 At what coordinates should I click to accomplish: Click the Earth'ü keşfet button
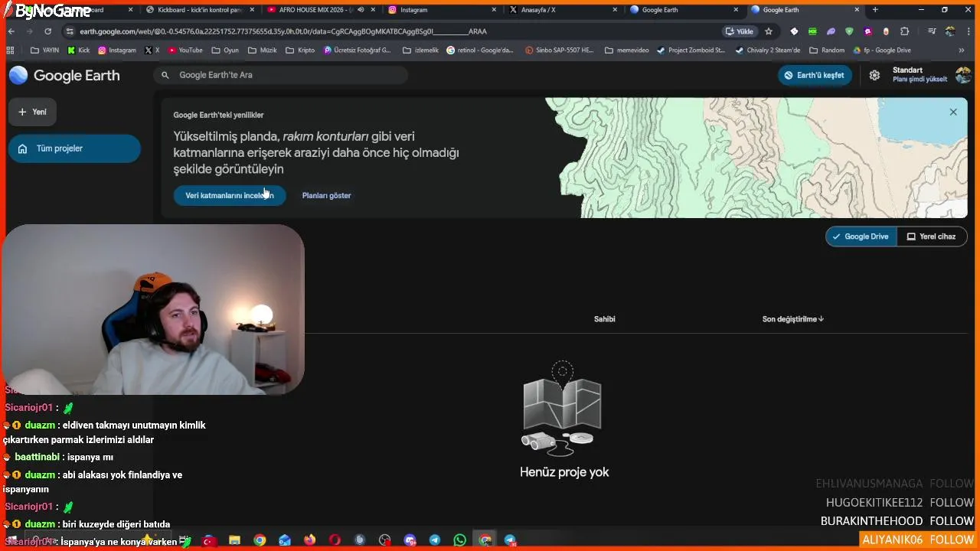click(x=815, y=75)
